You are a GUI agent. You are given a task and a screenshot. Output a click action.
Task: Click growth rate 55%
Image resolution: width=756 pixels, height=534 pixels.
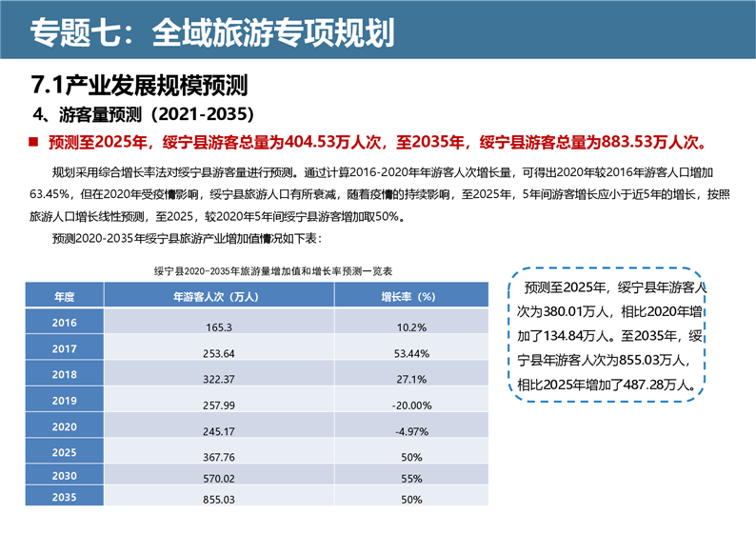point(411,479)
